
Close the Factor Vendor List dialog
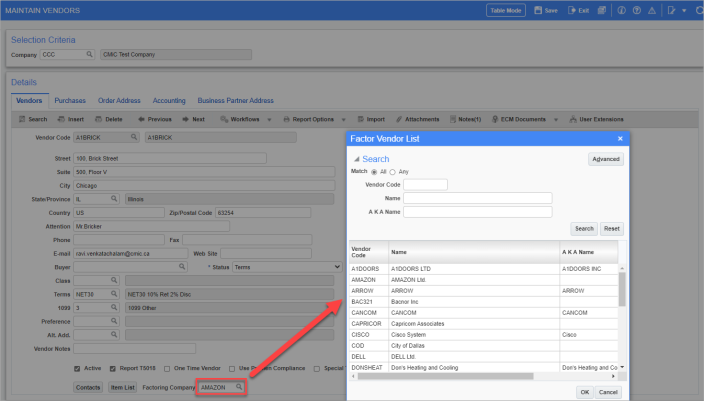pyautogui.click(x=620, y=139)
